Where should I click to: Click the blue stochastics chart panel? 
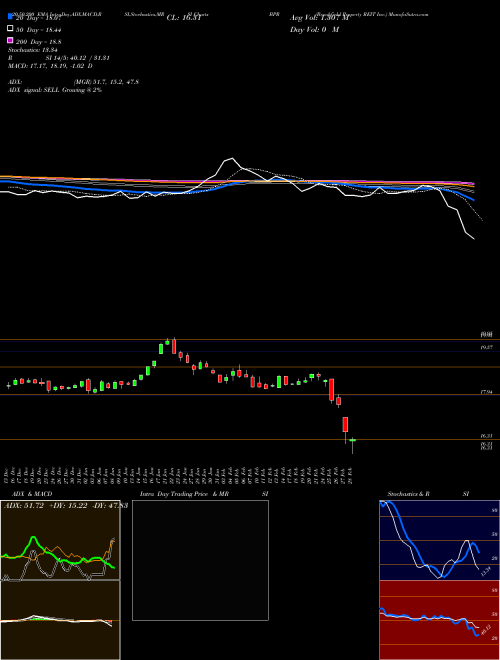coord(439,540)
